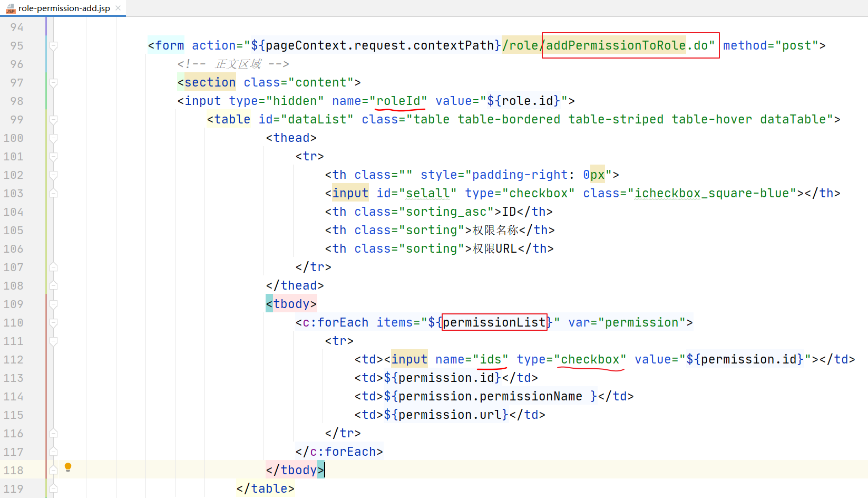Click the fold end marker on line 116
The image size is (868, 498).
click(x=53, y=433)
